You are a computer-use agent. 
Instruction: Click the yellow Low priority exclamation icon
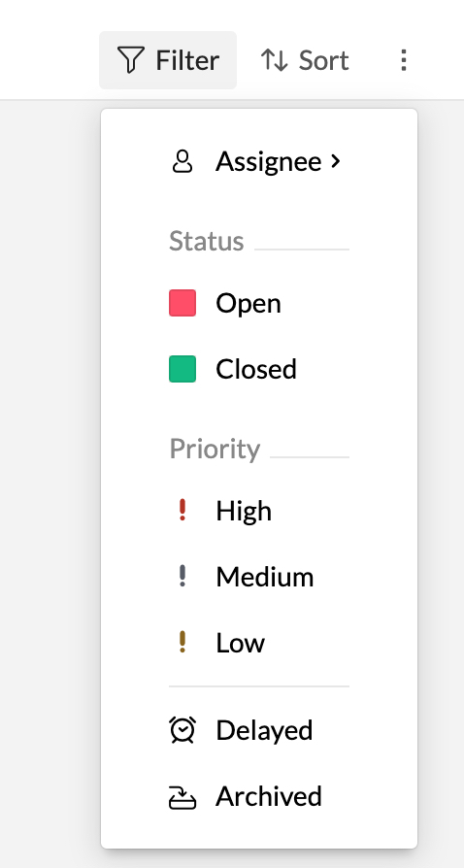(x=182, y=642)
